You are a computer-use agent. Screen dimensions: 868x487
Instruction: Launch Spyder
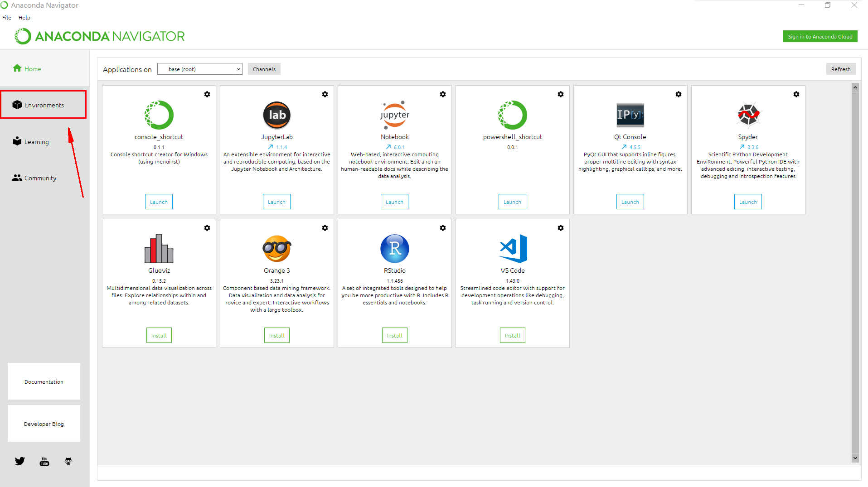748,202
